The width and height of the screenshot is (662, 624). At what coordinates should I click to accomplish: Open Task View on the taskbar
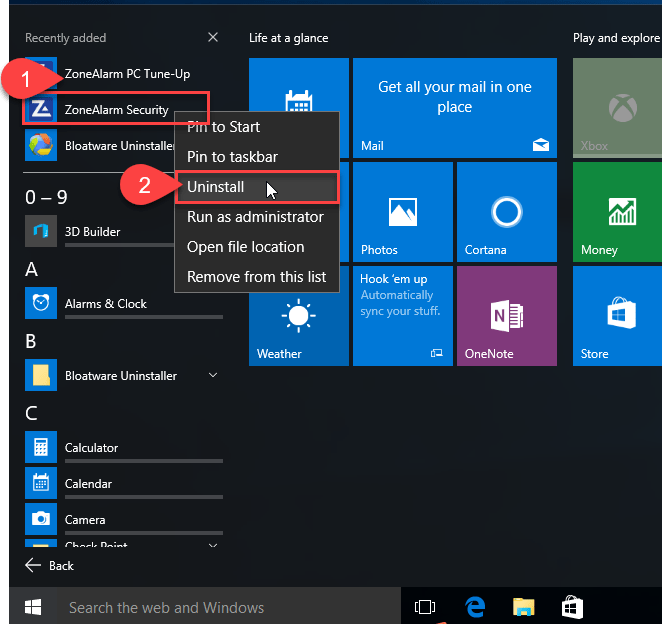[425, 607]
